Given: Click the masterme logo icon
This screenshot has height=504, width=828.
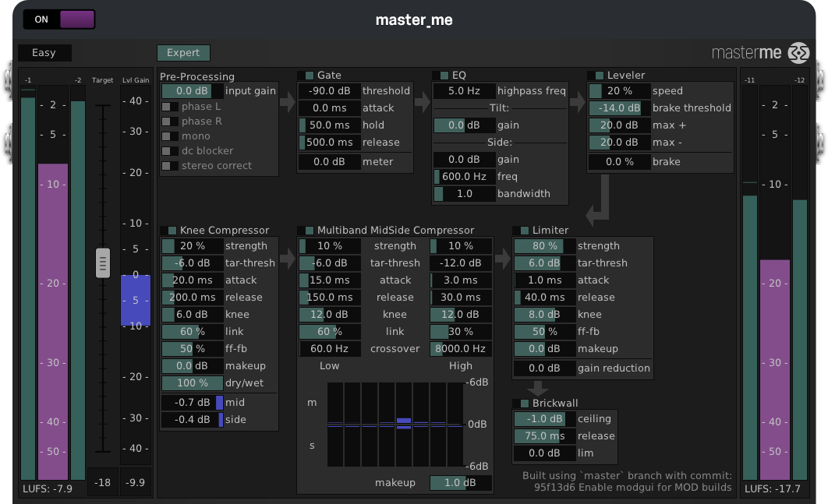Looking at the screenshot, I should (798, 53).
